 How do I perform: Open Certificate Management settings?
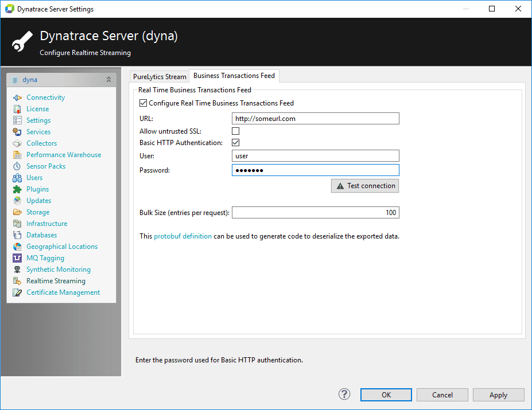[63, 292]
